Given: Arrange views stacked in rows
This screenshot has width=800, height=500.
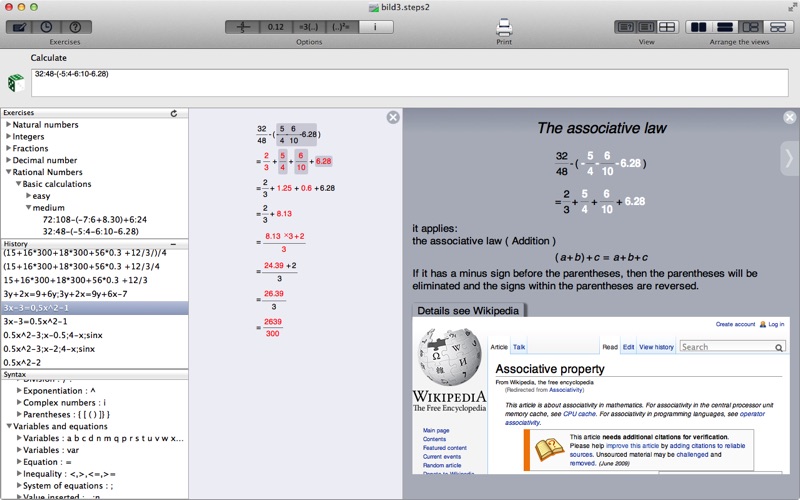Looking at the screenshot, I should pyautogui.click(x=725, y=27).
